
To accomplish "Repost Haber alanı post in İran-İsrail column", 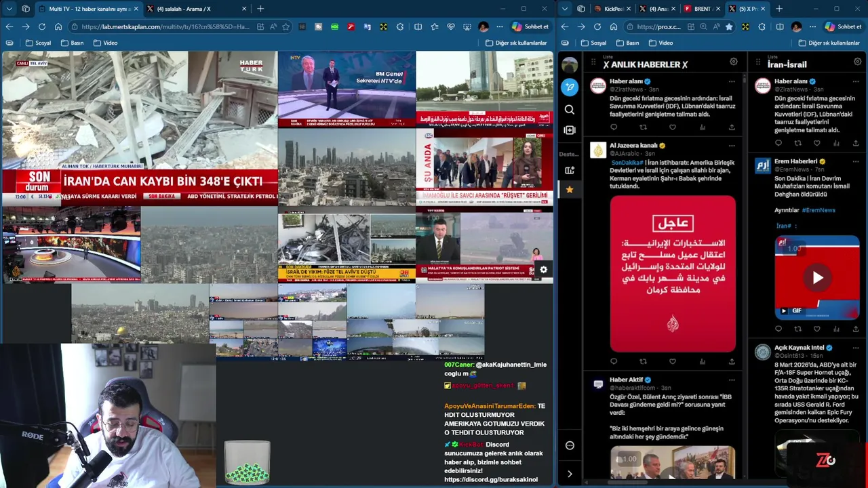I will (x=797, y=143).
